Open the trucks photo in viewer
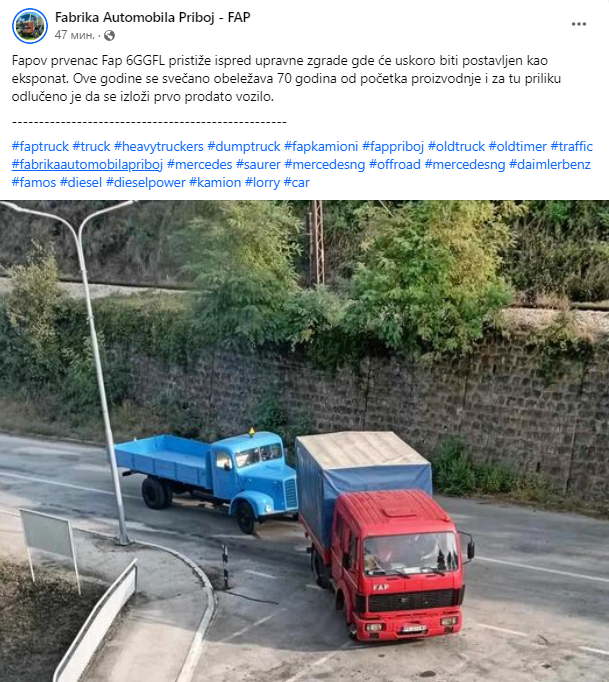 pyautogui.click(x=304, y=441)
